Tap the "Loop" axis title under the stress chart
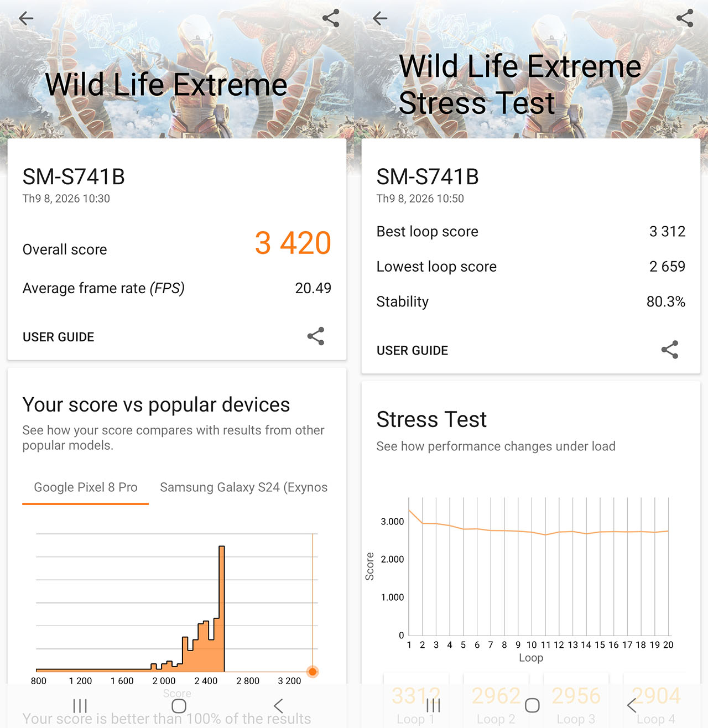The height and width of the screenshot is (728, 708). (531, 658)
